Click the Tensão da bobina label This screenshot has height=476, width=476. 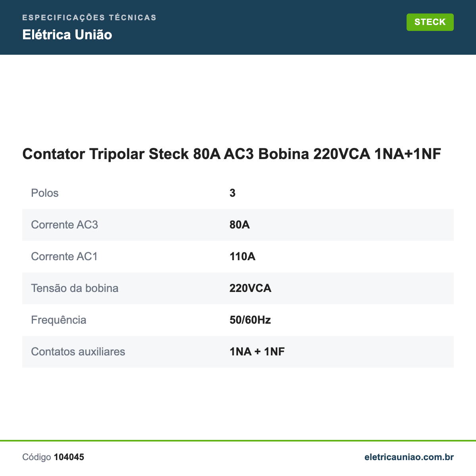tap(75, 288)
